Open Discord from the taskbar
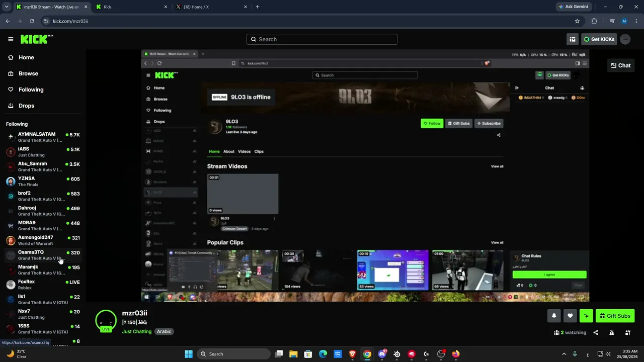644x362 pixels. coord(382,354)
